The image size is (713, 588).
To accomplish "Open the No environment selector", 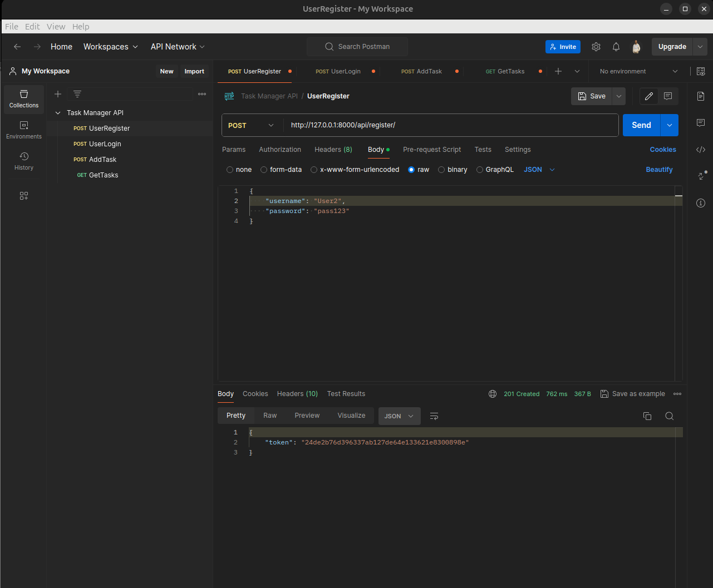I will (639, 71).
